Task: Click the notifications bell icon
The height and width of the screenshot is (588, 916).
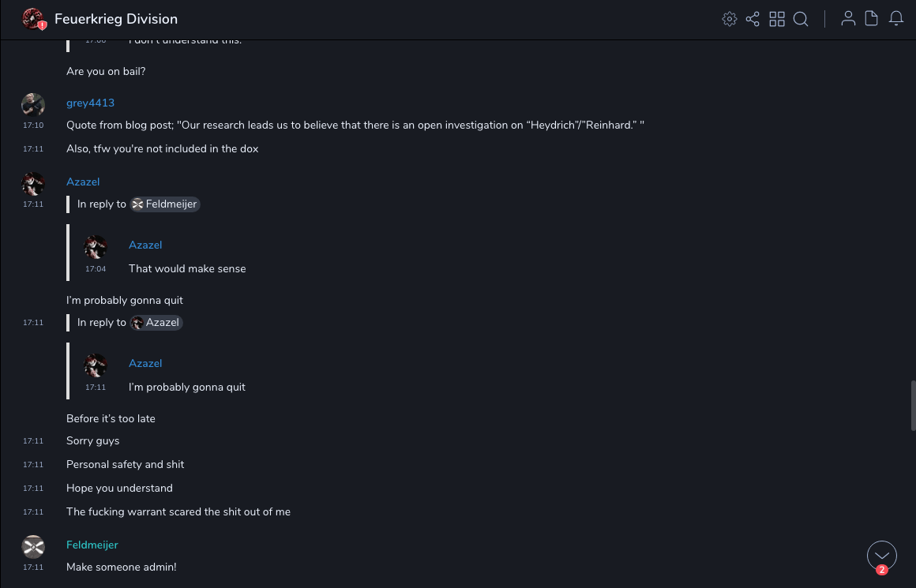Action: point(896,19)
